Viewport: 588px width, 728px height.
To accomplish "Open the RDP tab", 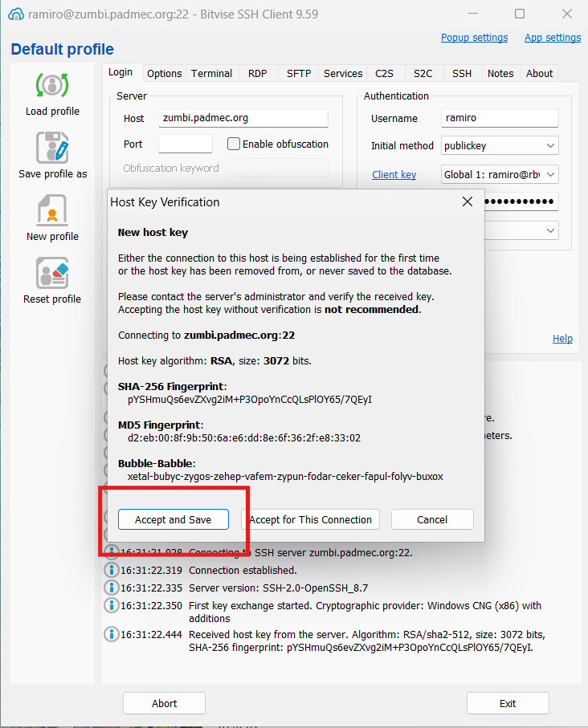I will tap(258, 73).
